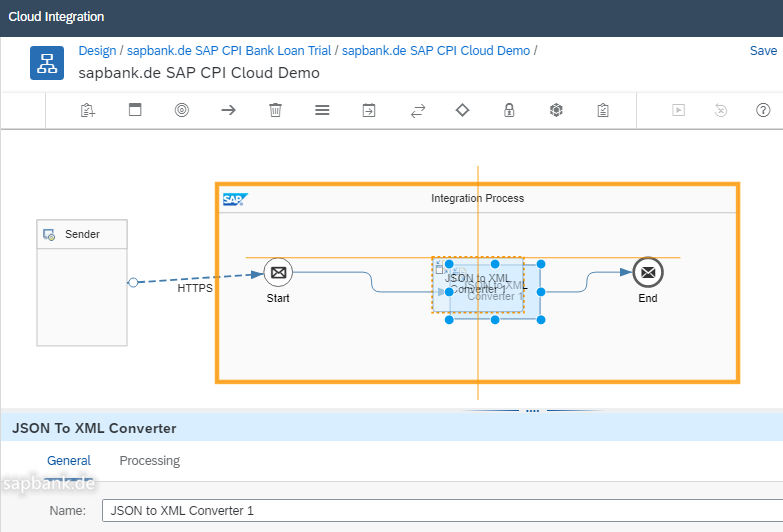Open the Design breadcrumb link
This screenshot has height=532, width=783.
(x=97, y=50)
